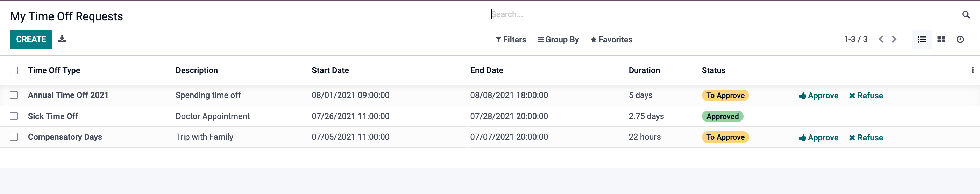
Task: Click the search magnifier icon
Action: [x=965, y=14]
